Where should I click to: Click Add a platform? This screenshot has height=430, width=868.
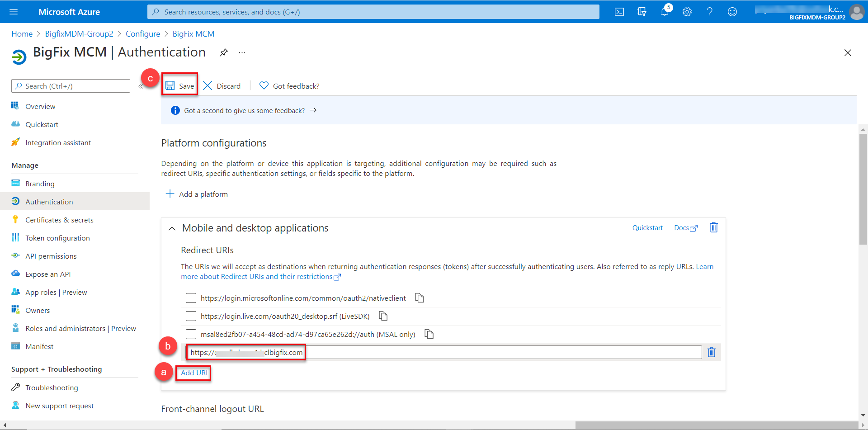197,194
